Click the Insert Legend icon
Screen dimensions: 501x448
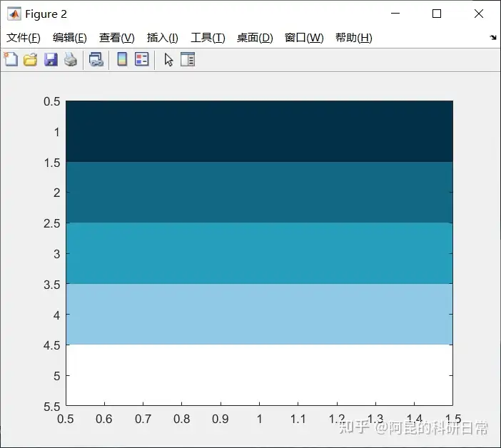pos(142,59)
